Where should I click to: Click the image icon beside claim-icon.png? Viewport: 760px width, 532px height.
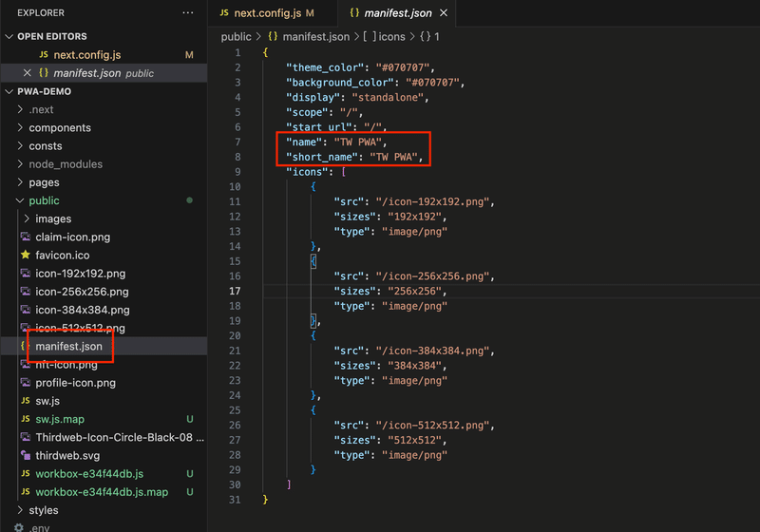(26, 237)
